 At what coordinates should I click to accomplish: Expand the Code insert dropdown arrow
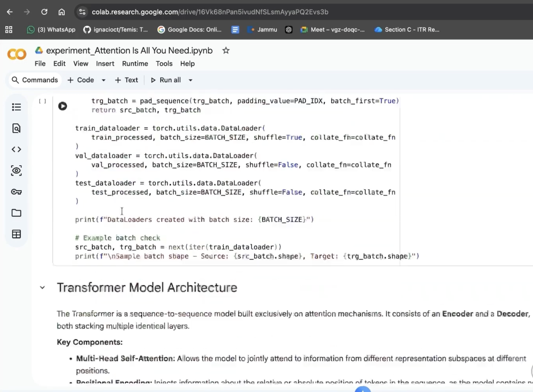click(103, 80)
